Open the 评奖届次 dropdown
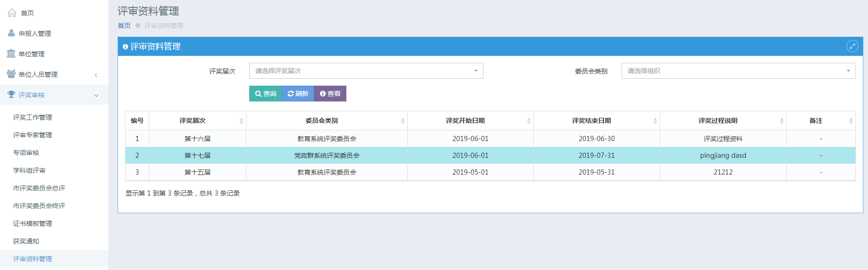The image size is (868, 270). 366,71
